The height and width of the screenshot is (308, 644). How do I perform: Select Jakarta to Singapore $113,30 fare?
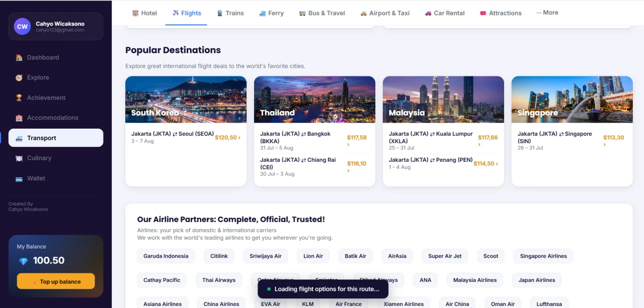pos(572,141)
